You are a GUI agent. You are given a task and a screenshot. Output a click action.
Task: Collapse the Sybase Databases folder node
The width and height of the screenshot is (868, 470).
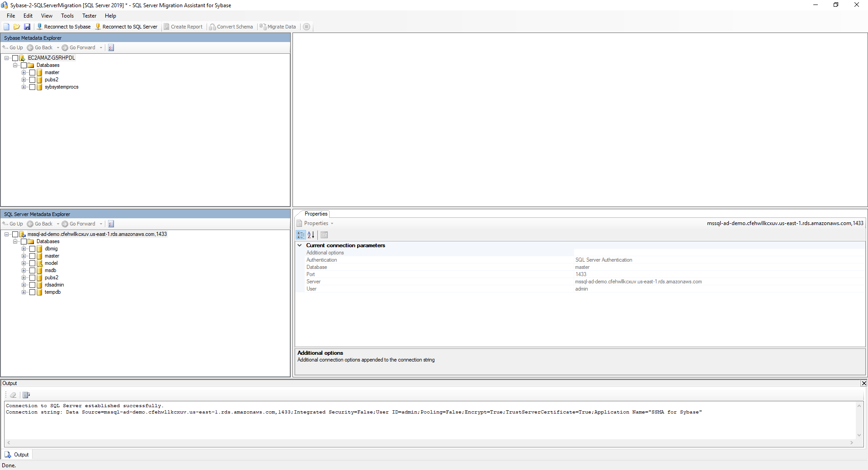tap(15, 65)
